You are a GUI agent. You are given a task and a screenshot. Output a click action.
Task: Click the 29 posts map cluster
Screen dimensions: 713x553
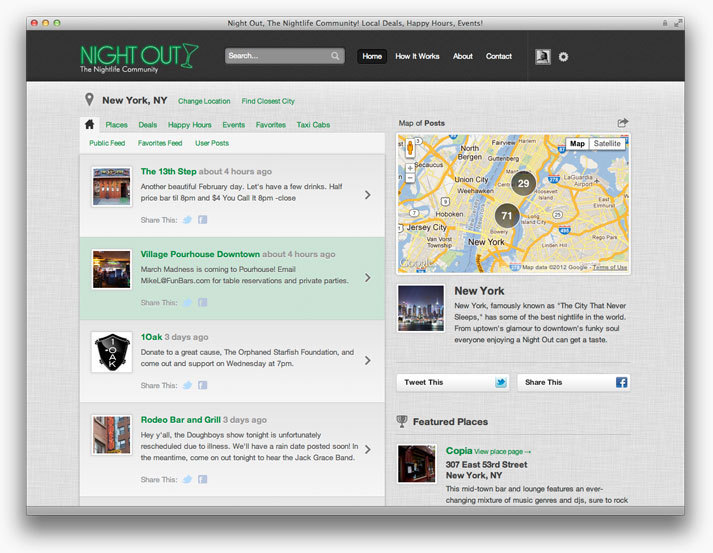pos(523,183)
